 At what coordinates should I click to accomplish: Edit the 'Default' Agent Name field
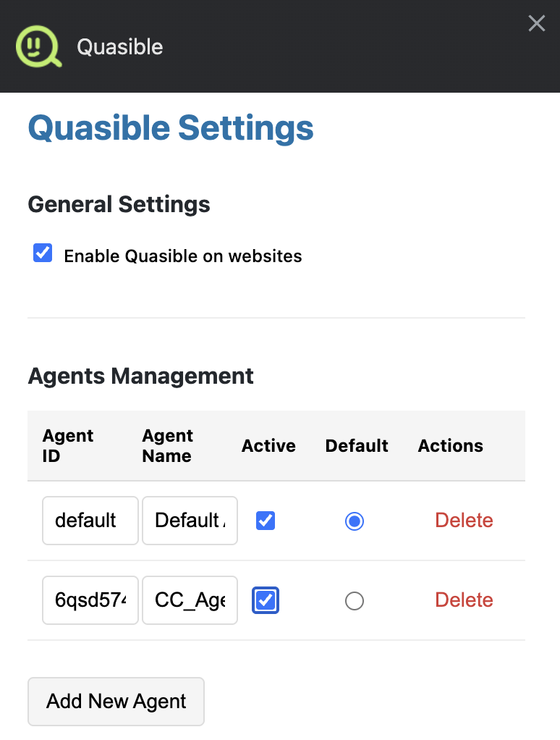click(x=190, y=521)
